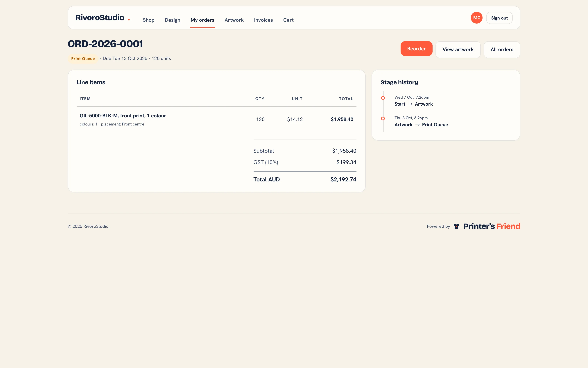The width and height of the screenshot is (588, 368).
Task: Click 'colours: 1 · placement: Front centre' text
Action: click(x=112, y=124)
